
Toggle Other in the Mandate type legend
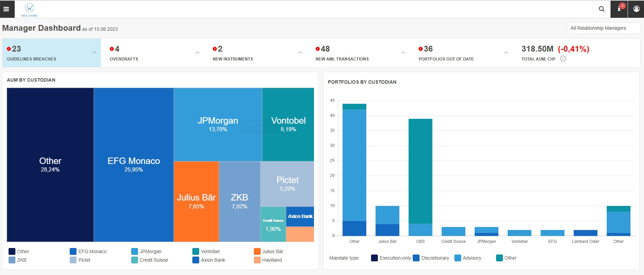506,258
